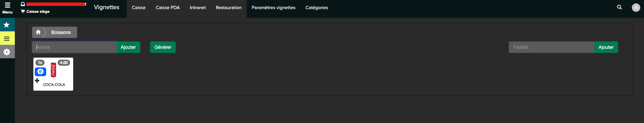Screen dimensions: 644x123
Task: Click Ajouter next to Article field
Action: [x=128, y=47]
